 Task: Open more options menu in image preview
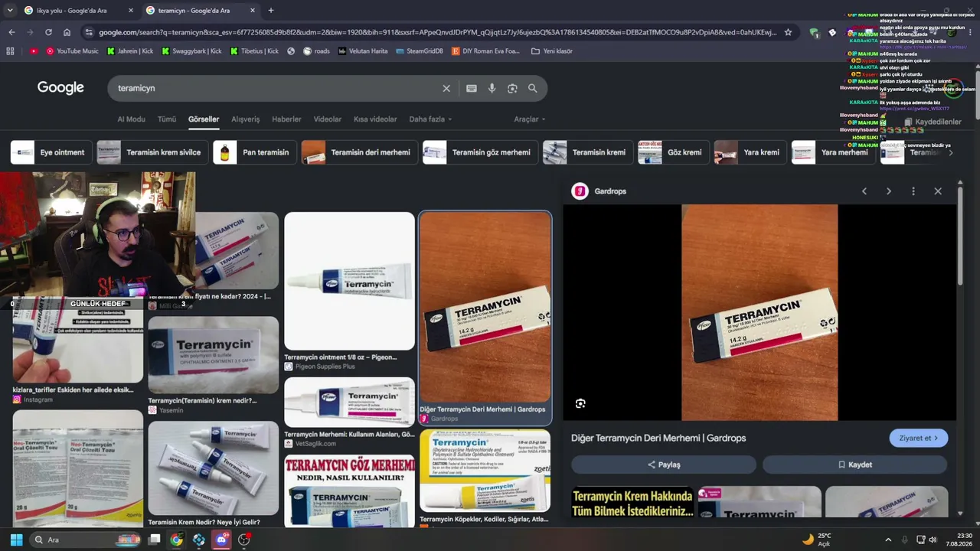(913, 191)
